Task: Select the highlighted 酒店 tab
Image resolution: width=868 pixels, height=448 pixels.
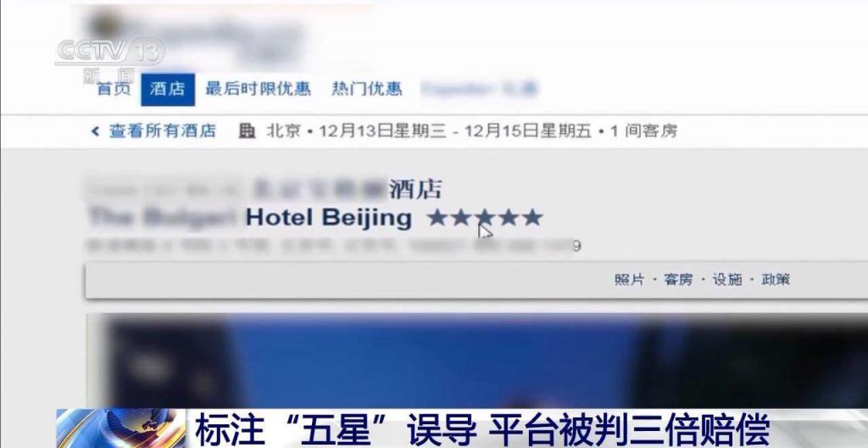Action: click(168, 89)
